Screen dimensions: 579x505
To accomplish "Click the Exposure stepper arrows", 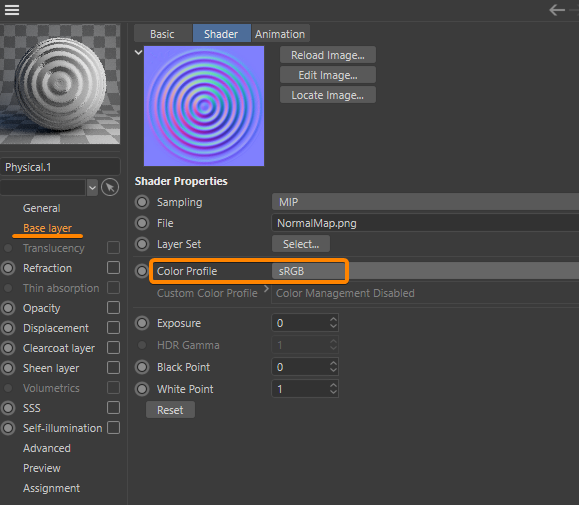I will [x=333, y=323].
